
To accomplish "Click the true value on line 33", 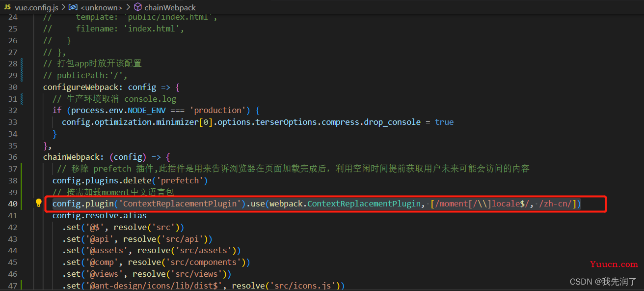I will [x=444, y=122].
